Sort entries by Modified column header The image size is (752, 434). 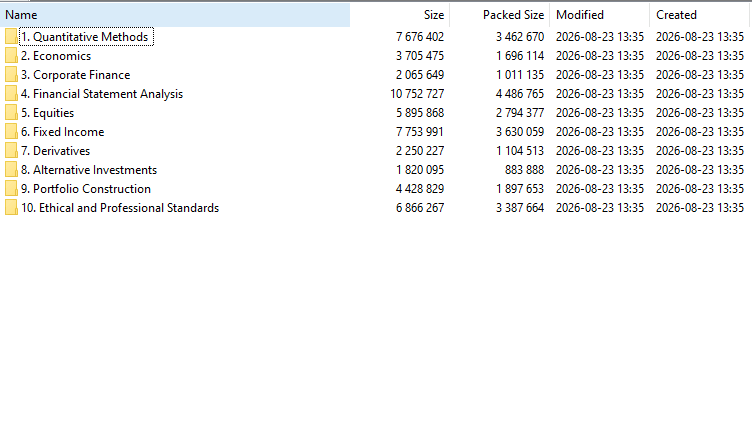[x=599, y=15]
